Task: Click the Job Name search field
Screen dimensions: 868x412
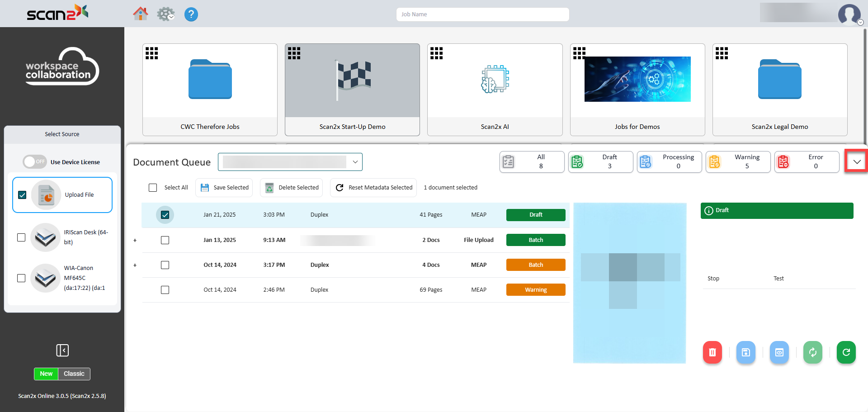Action: tap(482, 14)
